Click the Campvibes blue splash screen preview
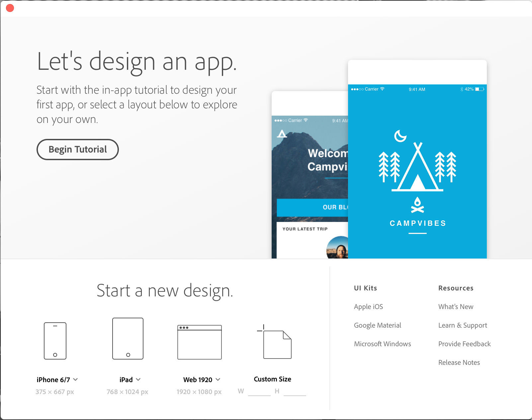Image resolution: width=532 pixels, height=420 pixels. pos(417,159)
